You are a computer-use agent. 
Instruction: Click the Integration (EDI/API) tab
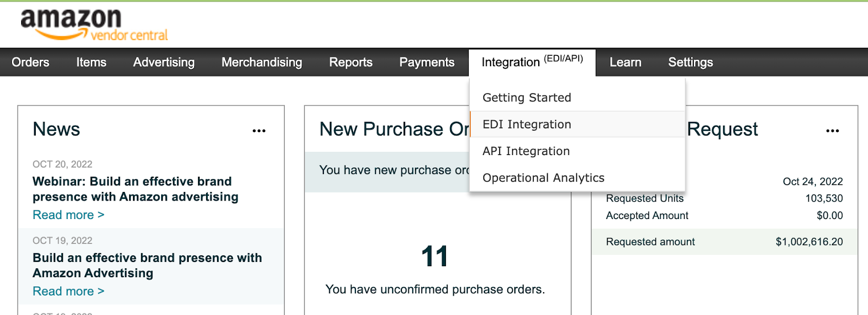tap(532, 62)
